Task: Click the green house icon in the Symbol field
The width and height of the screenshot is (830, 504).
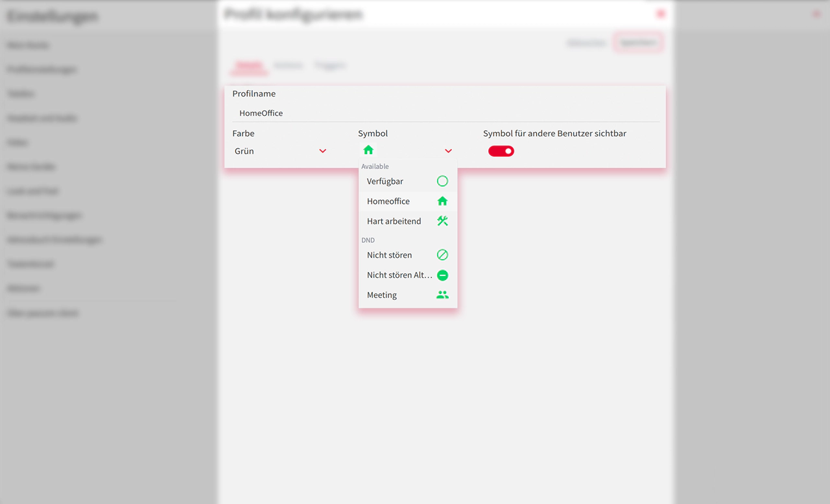Action: (368, 150)
